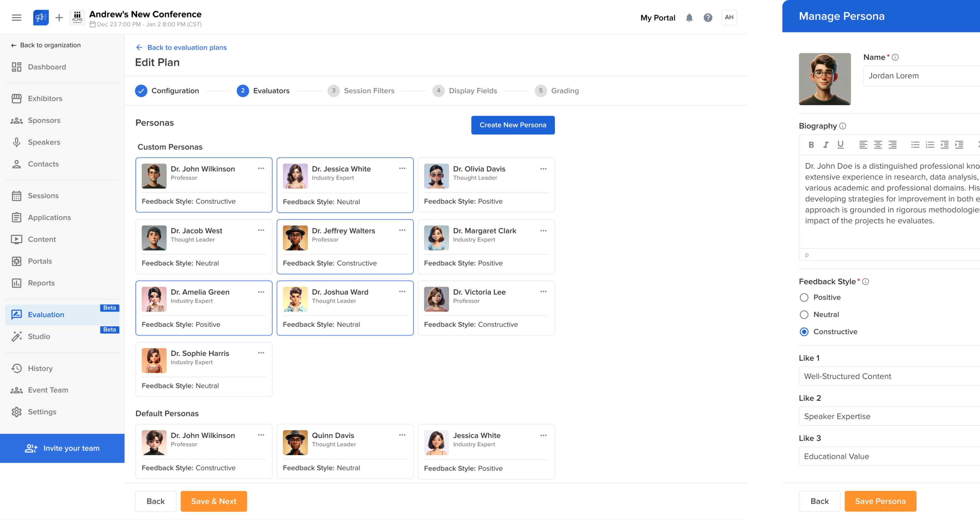980x520 pixels.
Task: Open more options for Dr. Jacob West
Action: (261, 230)
